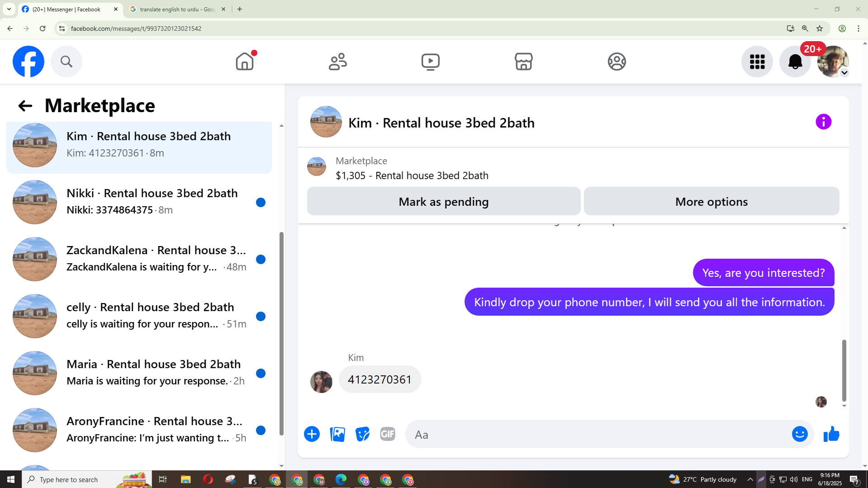The height and width of the screenshot is (488, 868).
Task: Go to the Home feed icon
Action: click(245, 62)
